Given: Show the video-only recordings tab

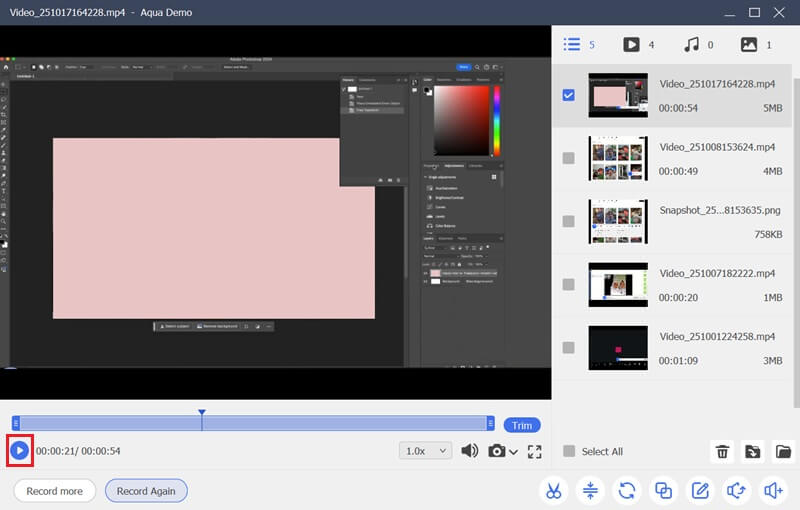Looking at the screenshot, I should coord(632,45).
